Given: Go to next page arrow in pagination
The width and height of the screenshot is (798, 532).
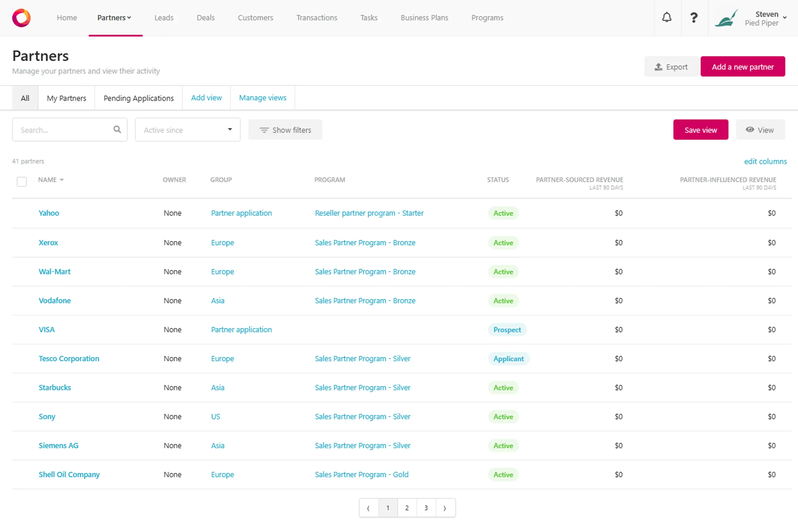Looking at the screenshot, I should click(x=444, y=508).
